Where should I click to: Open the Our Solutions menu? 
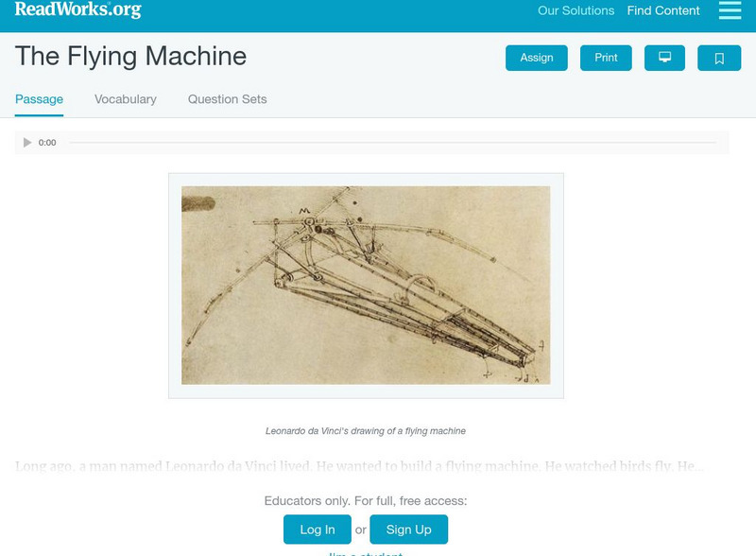(576, 10)
